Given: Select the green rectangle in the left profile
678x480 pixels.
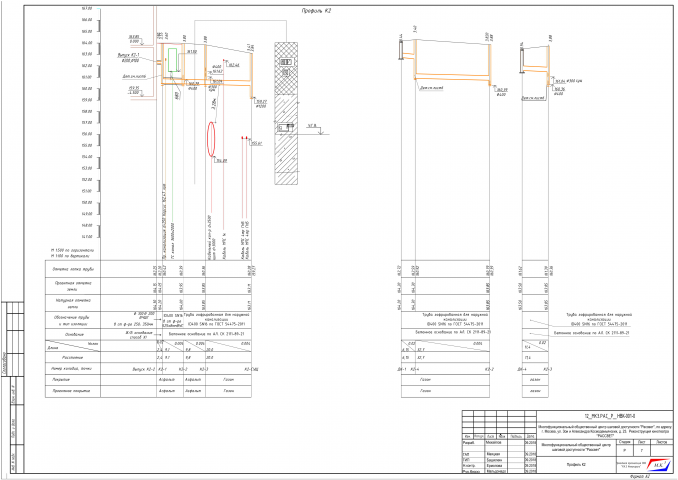Looking at the screenshot, I should [x=173, y=60].
